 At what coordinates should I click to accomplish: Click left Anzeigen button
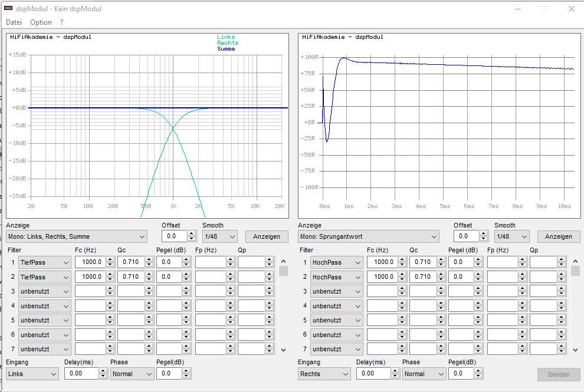tap(267, 236)
